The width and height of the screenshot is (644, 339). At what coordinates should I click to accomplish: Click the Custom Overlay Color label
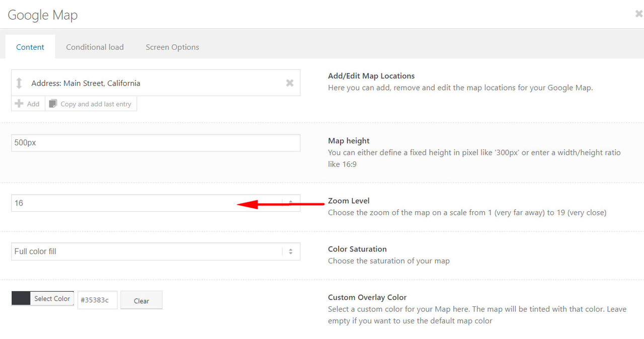(367, 297)
